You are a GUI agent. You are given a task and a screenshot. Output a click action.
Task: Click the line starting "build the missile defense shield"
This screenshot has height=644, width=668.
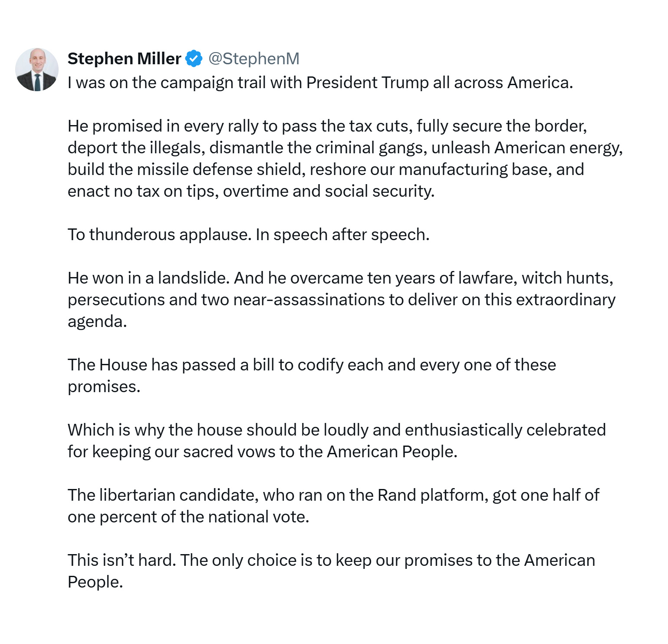click(326, 169)
